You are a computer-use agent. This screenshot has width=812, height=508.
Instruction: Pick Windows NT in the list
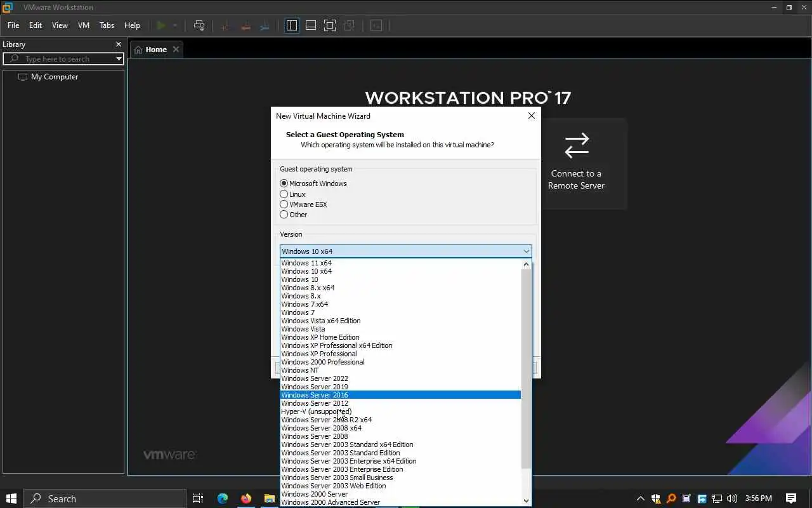(401, 370)
